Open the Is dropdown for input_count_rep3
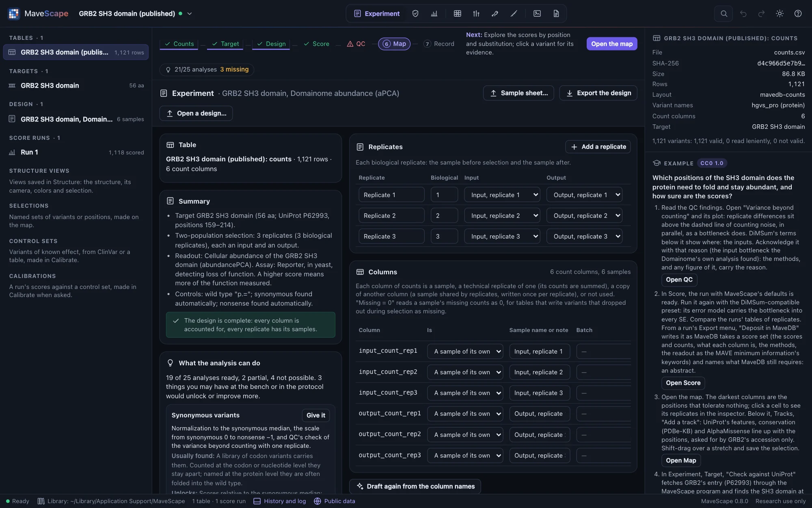This screenshot has width=812, height=508. pyautogui.click(x=465, y=393)
